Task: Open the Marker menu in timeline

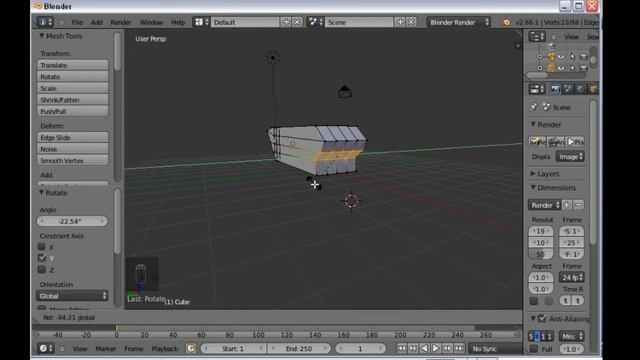Action: tap(106, 349)
